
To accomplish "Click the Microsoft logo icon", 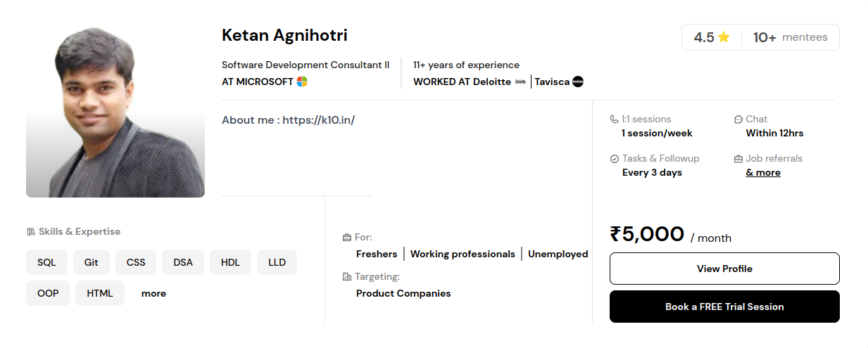I will 302,82.
